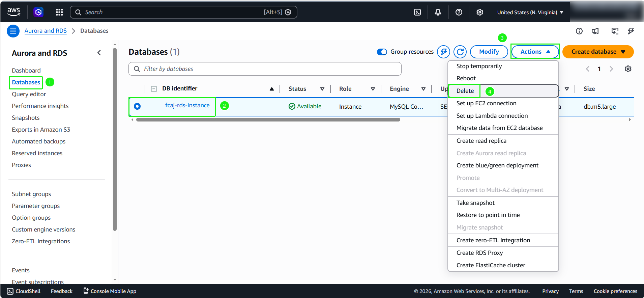
Task: Open console settings gear in top bar
Action: point(480,12)
